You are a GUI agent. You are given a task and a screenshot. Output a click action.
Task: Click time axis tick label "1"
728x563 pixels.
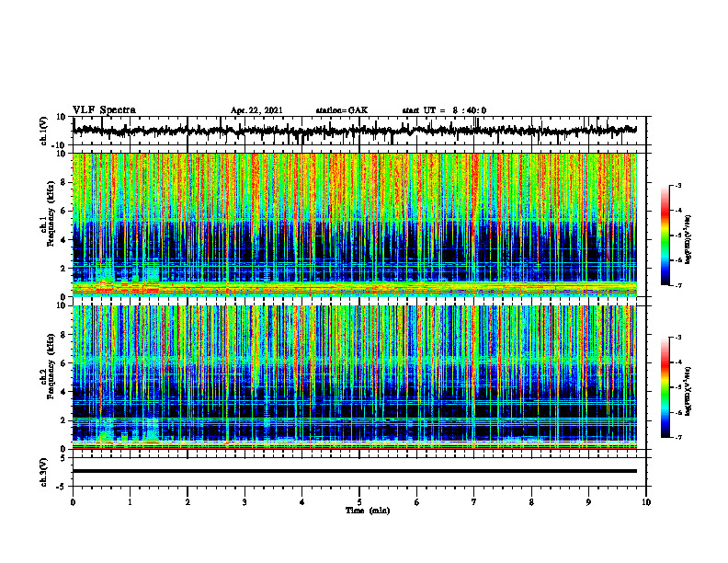click(130, 502)
